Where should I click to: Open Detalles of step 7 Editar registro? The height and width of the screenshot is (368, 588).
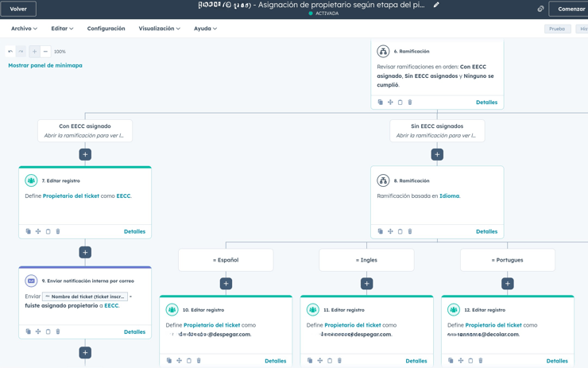(x=134, y=231)
